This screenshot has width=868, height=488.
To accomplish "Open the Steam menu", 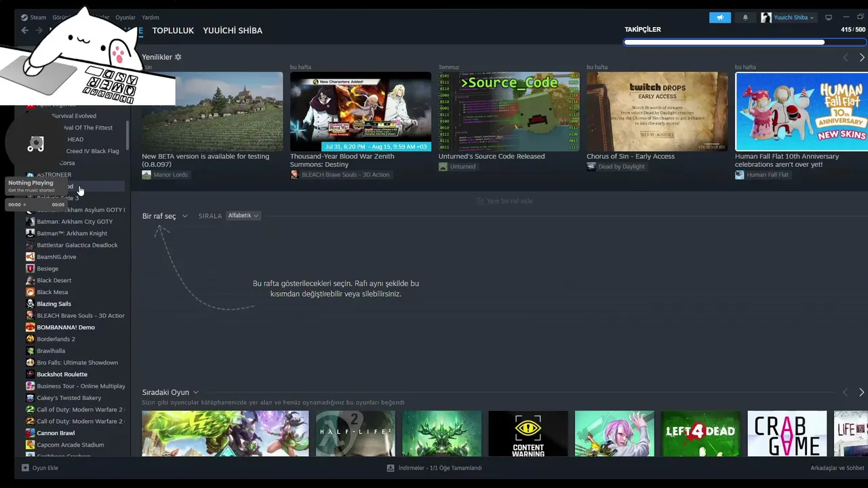I will (33, 18).
